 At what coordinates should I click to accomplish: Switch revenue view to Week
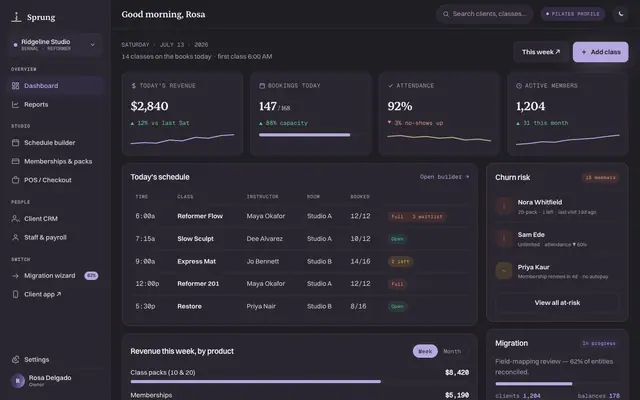425,351
